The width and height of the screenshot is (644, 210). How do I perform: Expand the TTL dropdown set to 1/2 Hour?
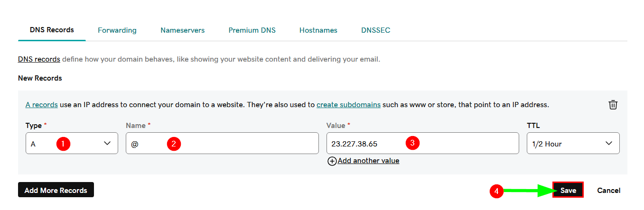pos(573,144)
